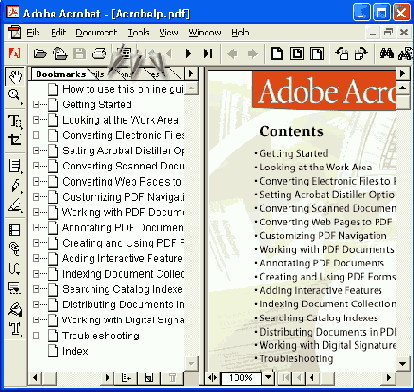This screenshot has height=392, width=414.
Task: Click the Print toolbar icon
Action: point(99,53)
